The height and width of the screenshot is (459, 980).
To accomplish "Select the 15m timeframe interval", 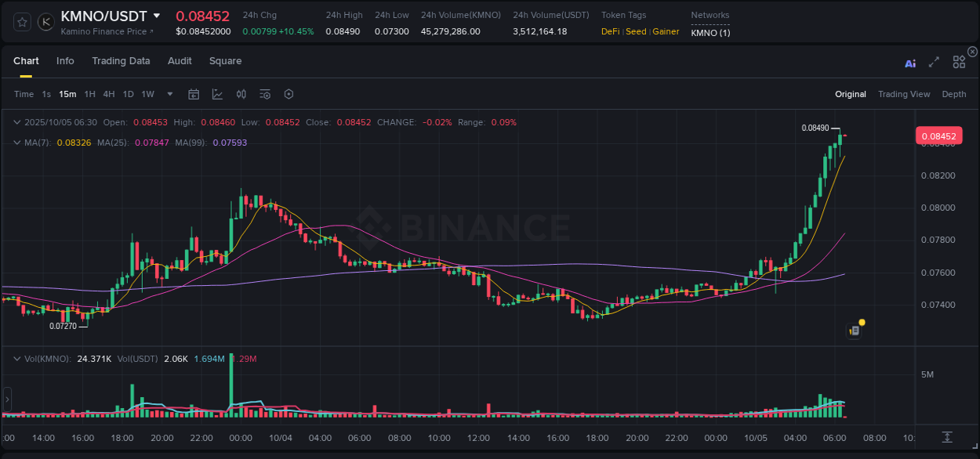I will 67,94.
